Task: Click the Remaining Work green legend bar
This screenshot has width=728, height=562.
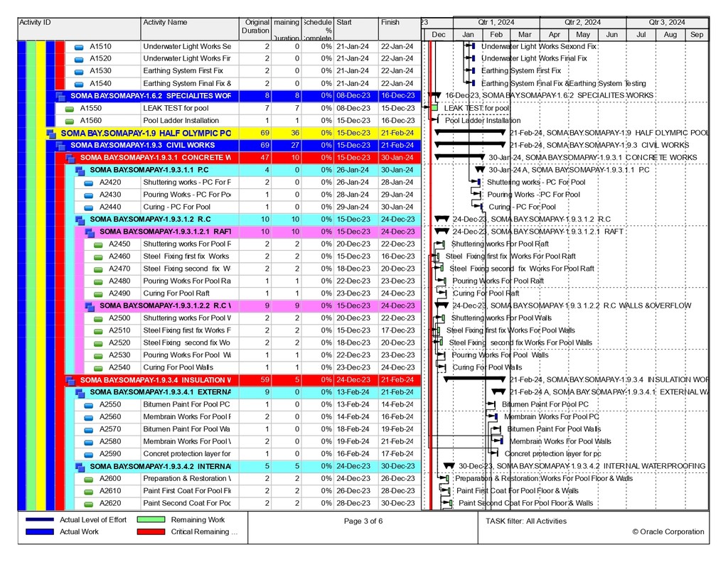Action: (151, 520)
